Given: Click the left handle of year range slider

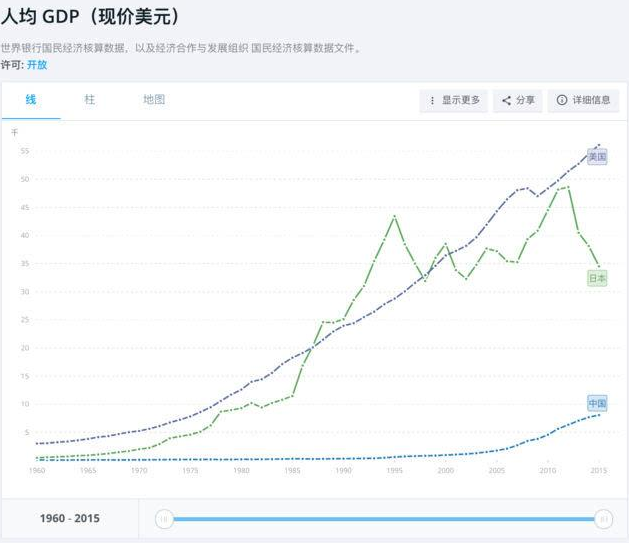Looking at the screenshot, I should pyautogui.click(x=164, y=518).
